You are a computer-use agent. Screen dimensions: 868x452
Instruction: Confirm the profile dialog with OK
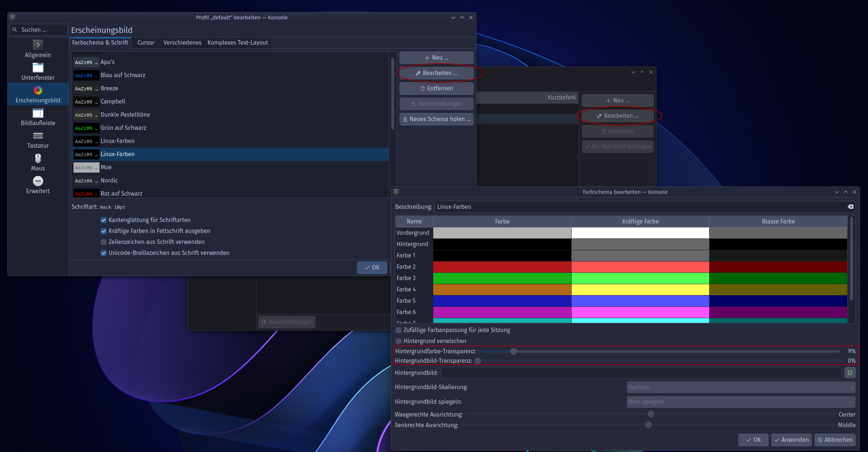click(372, 268)
